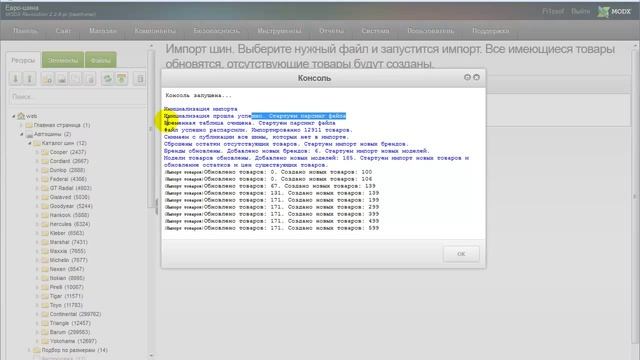Expand the Hercules tree node
This screenshot has width=640, height=360.
pos(37,224)
